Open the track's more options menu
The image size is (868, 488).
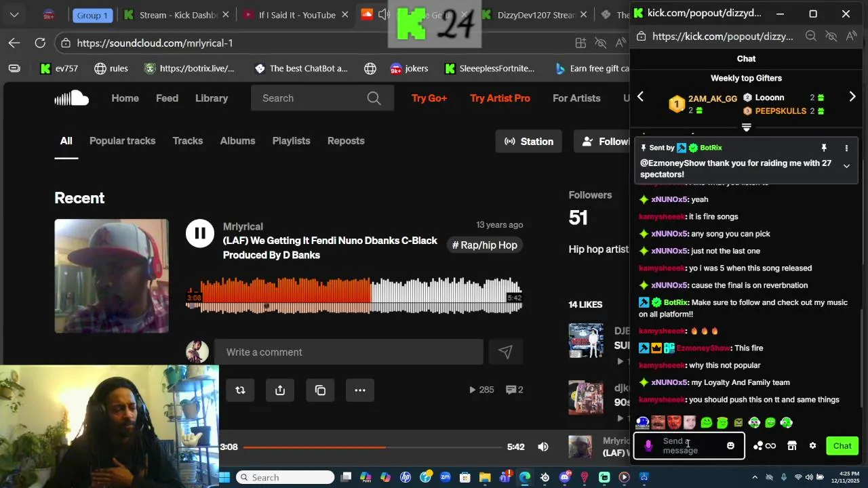tap(360, 390)
